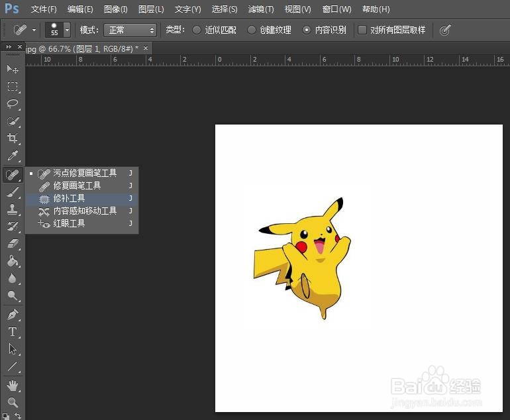Select the Path Selection tool
The height and width of the screenshot is (420, 510).
tap(13, 349)
